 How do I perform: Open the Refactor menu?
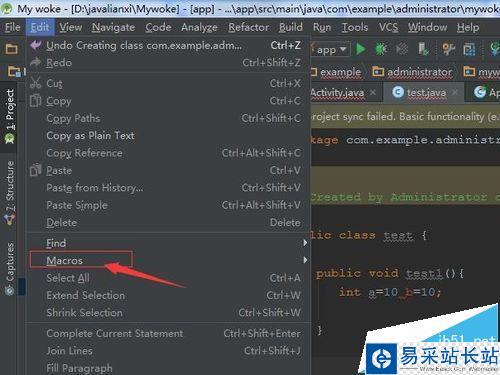coord(249,27)
